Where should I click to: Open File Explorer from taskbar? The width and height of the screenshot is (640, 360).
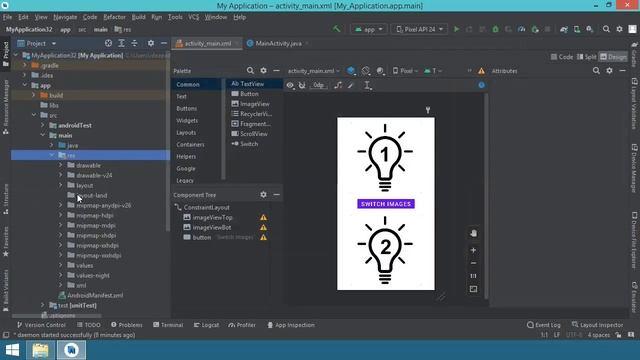tap(40, 350)
